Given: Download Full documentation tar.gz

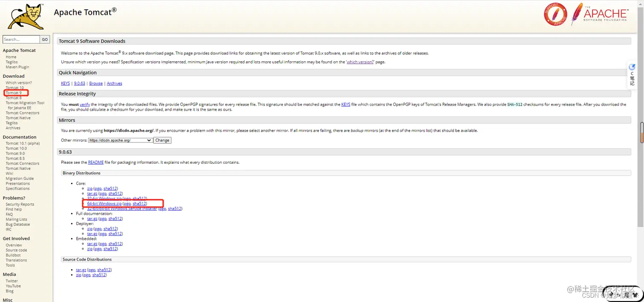Looking at the screenshot, I should [x=92, y=219].
